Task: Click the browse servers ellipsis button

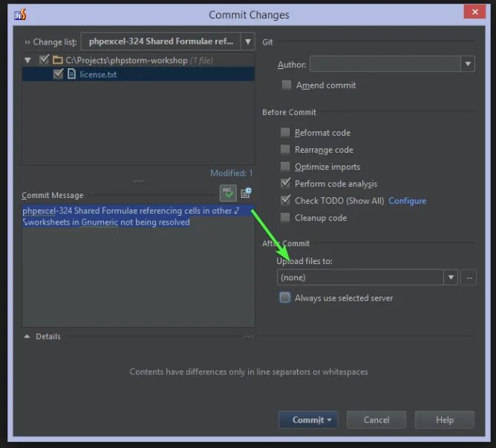Action: [469, 277]
